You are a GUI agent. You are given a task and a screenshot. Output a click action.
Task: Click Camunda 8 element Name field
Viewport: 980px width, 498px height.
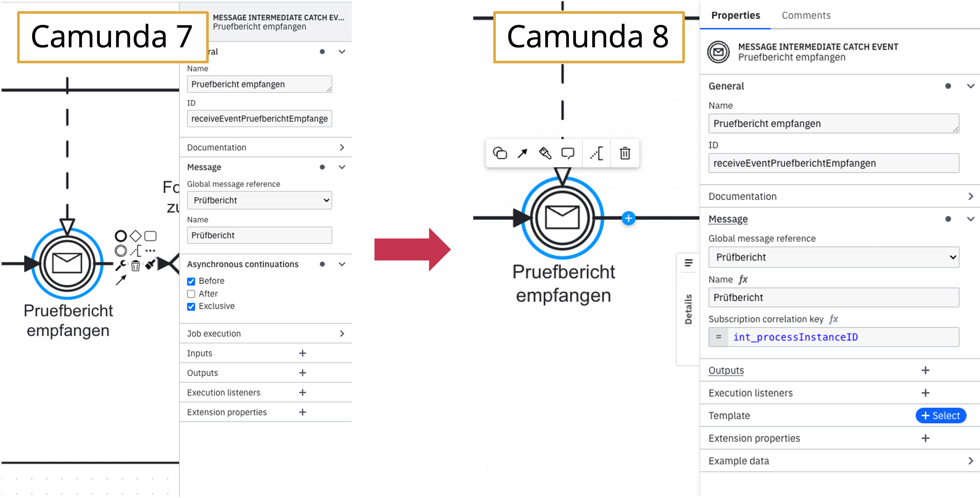pos(833,123)
